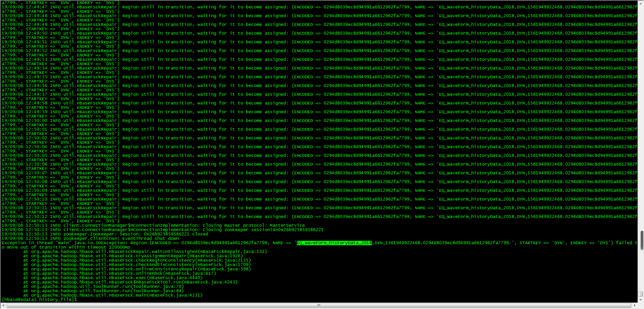Click the timestamp 19/09/06 12:50:00
Viewport: 644px width, 309px height.
click(24, 121)
